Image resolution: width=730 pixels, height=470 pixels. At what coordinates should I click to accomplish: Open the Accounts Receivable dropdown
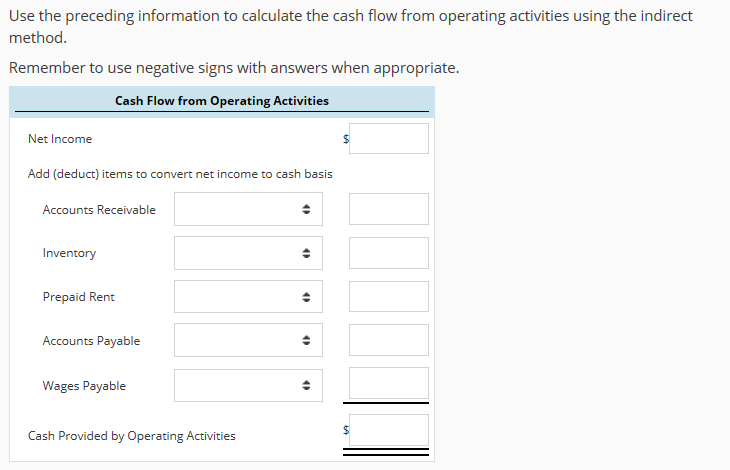pyautogui.click(x=248, y=209)
